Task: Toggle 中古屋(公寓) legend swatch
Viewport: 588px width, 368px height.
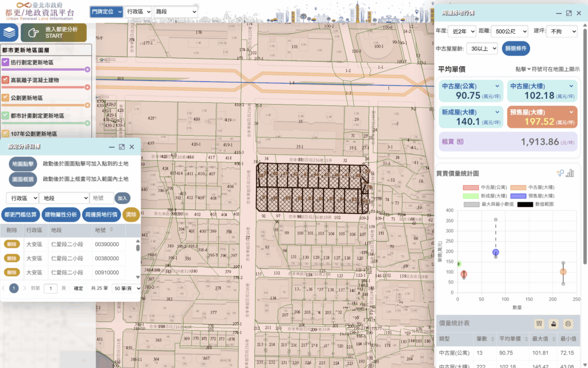Action: (471, 187)
